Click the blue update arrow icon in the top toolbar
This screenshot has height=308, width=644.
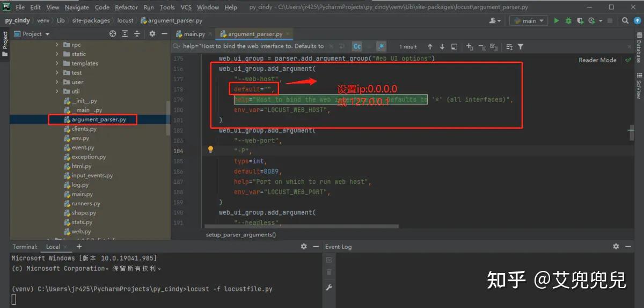[638, 21]
